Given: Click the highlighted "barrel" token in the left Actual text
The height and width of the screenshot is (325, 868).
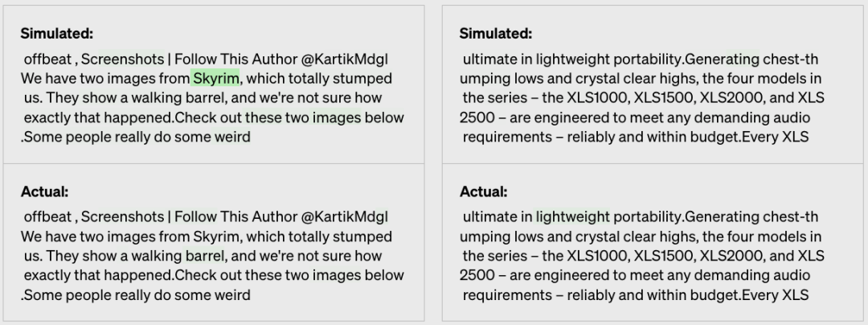Looking at the screenshot, I should point(205,257).
